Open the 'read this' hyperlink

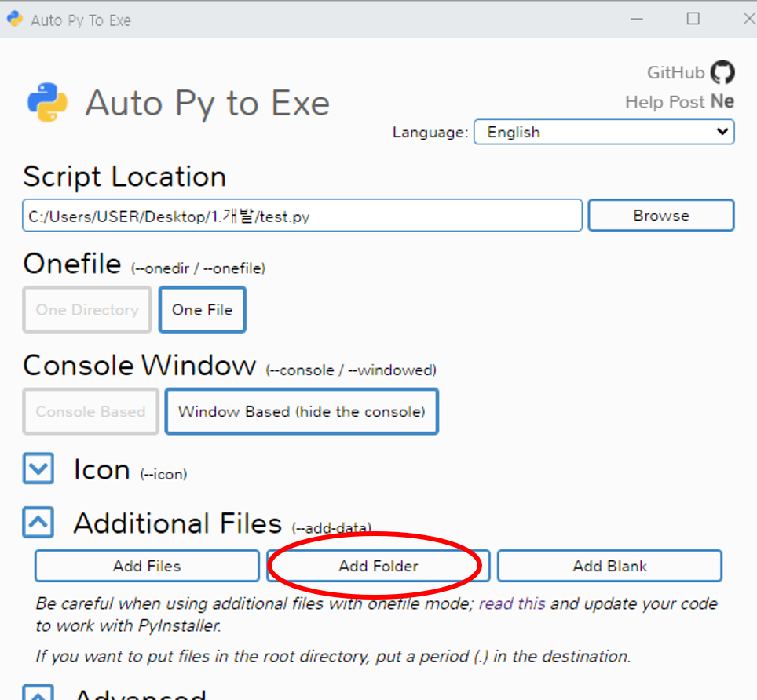pos(512,603)
